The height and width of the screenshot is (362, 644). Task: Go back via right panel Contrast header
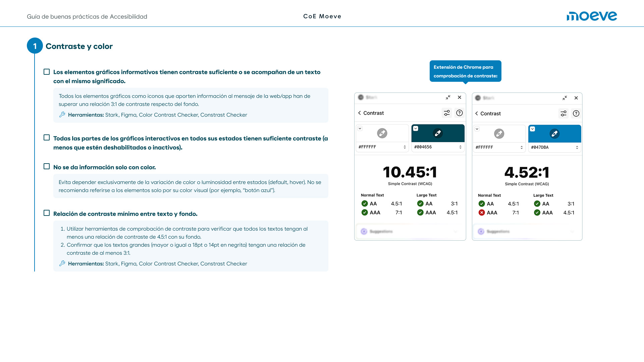click(477, 114)
